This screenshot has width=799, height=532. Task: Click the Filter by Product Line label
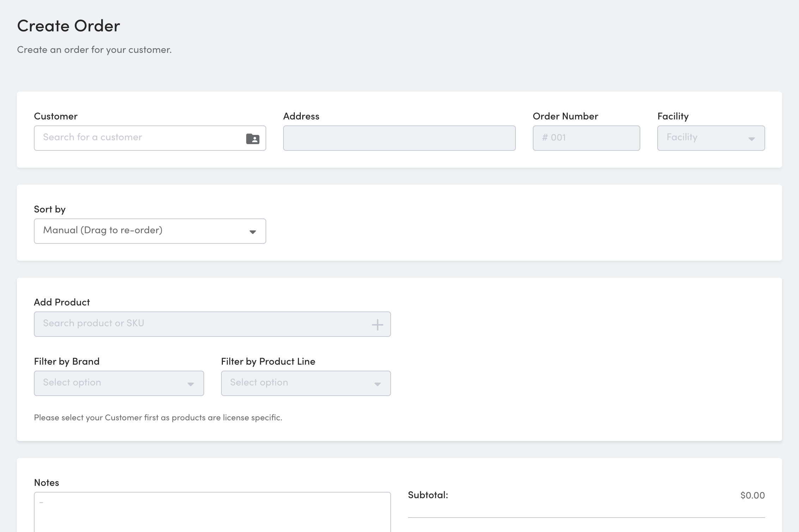(268, 361)
